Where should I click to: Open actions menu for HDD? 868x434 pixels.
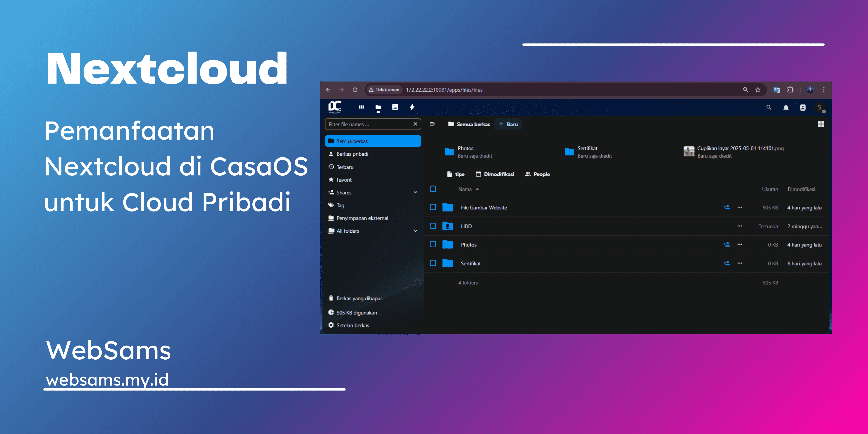click(740, 226)
